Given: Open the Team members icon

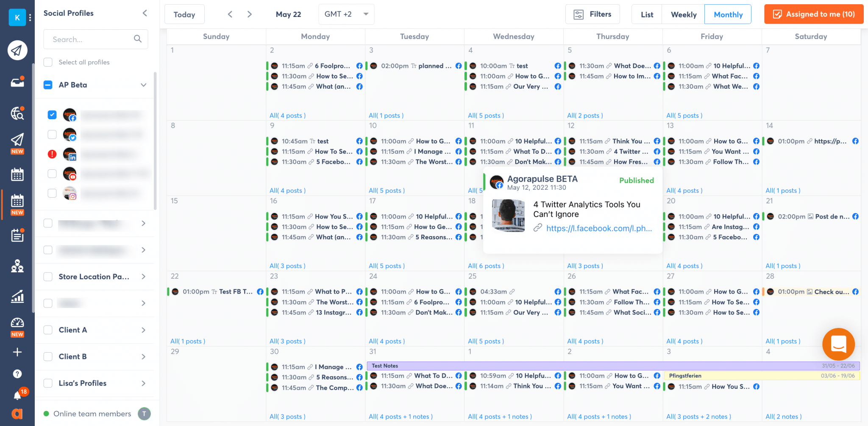Looking at the screenshot, I should pyautogui.click(x=17, y=266).
